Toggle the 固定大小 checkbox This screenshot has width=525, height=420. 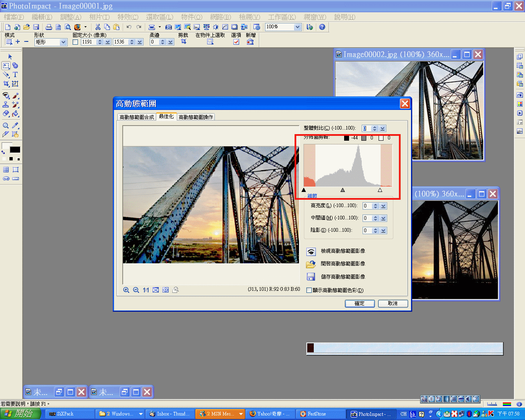click(75, 42)
